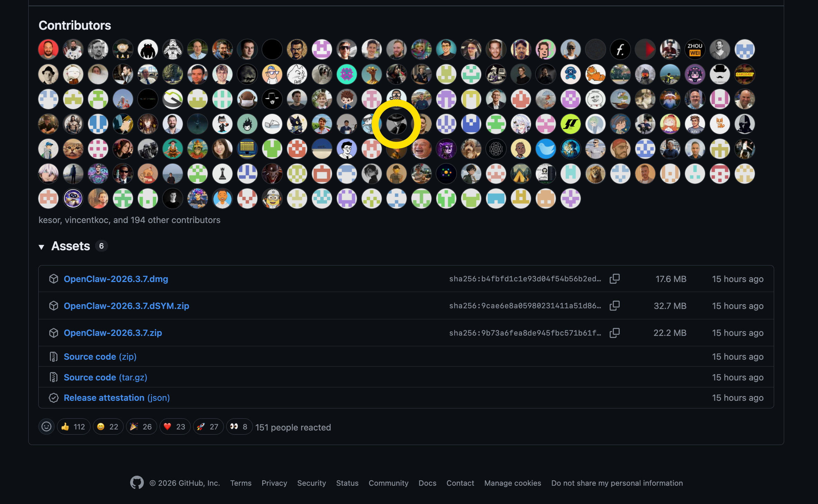The image size is (818, 504).
Task: Open Release attestation (json)
Action: [x=116, y=398]
